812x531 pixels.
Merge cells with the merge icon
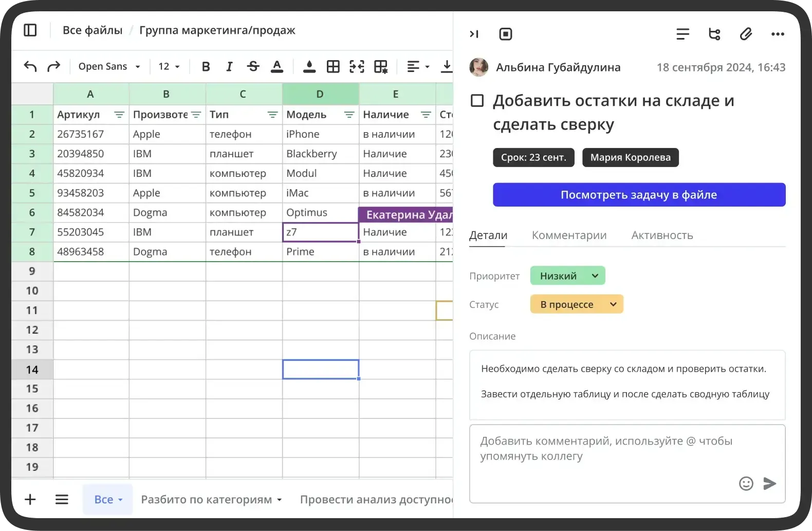(357, 66)
